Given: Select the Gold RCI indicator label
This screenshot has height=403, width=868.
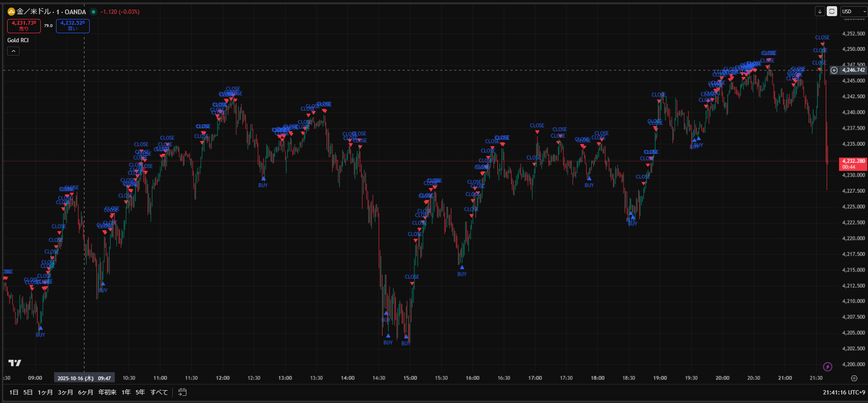Looking at the screenshot, I should 18,40.
